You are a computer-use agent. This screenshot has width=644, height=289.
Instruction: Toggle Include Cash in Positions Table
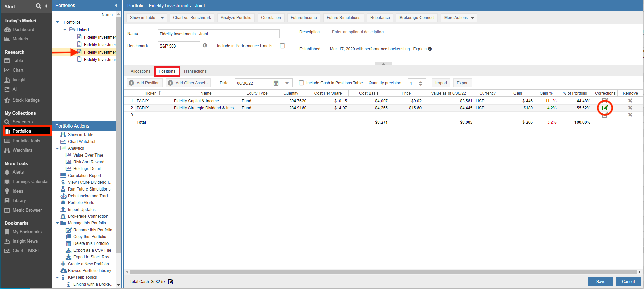pos(301,83)
